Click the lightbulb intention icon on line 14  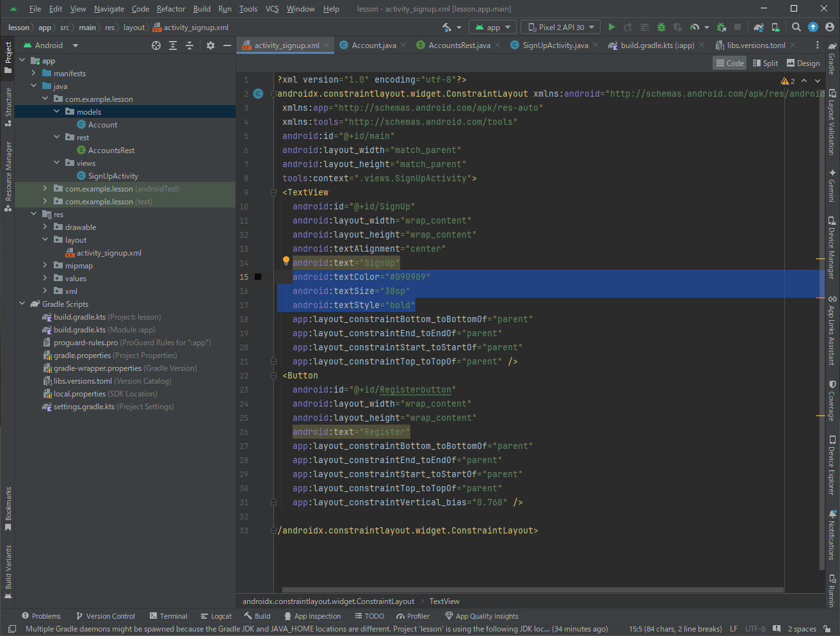286,261
